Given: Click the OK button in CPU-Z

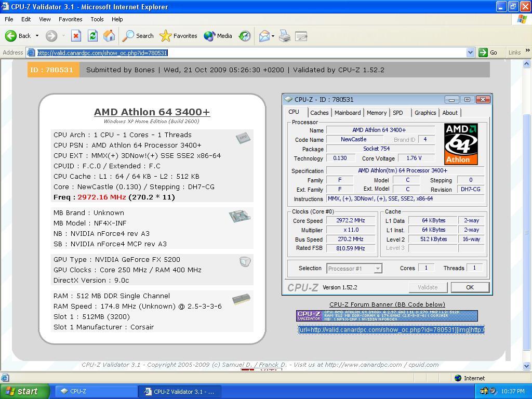Looking at the screenshot, I should (x=470, y=287).
